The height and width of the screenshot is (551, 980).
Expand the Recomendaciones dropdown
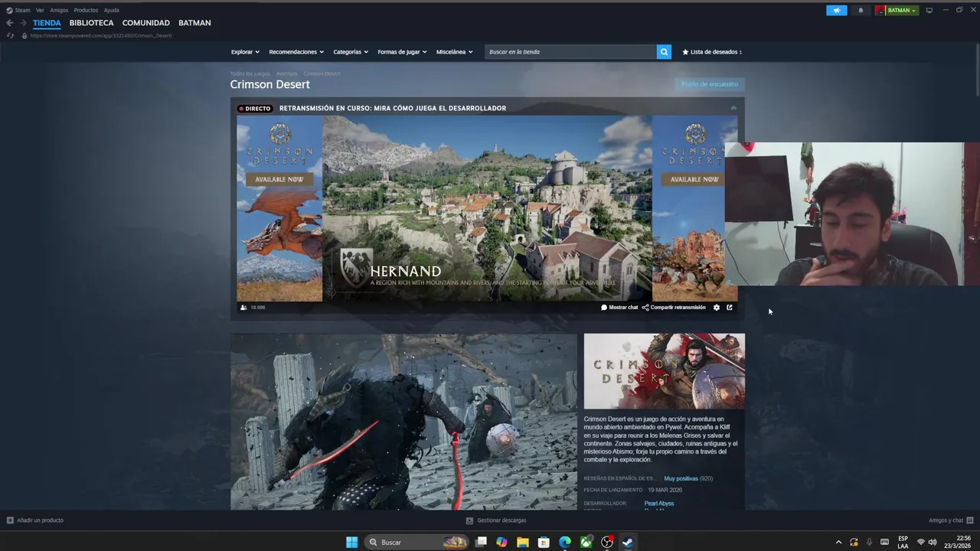[296, 52]
